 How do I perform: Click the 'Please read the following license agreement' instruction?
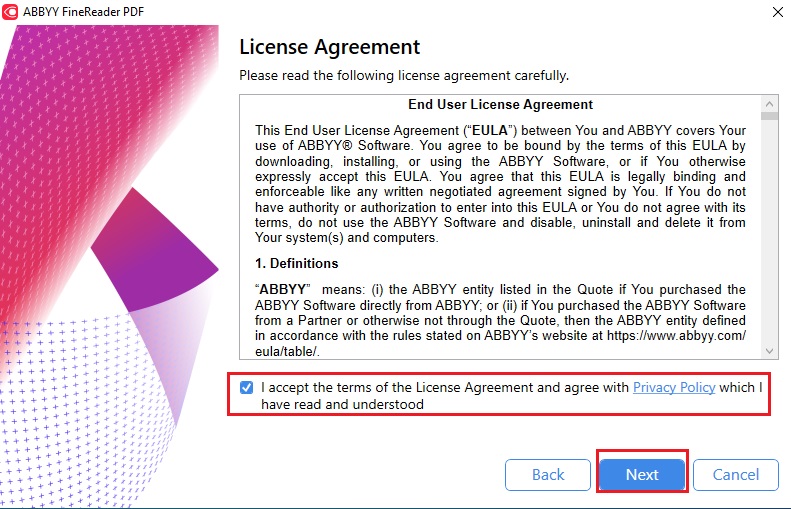point(404,76)
